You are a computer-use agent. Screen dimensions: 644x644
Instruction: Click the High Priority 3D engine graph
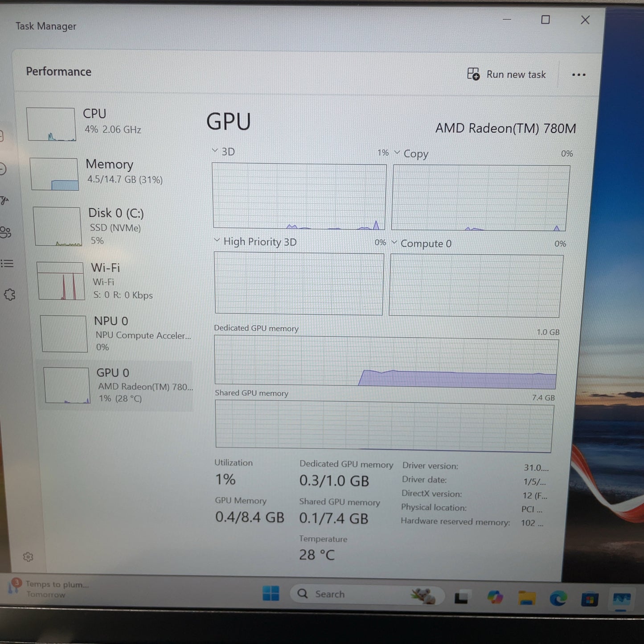[x=299, y=284]
